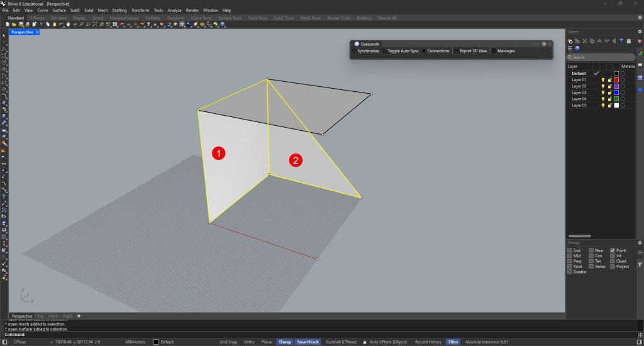Open the Surface menu

59,11
